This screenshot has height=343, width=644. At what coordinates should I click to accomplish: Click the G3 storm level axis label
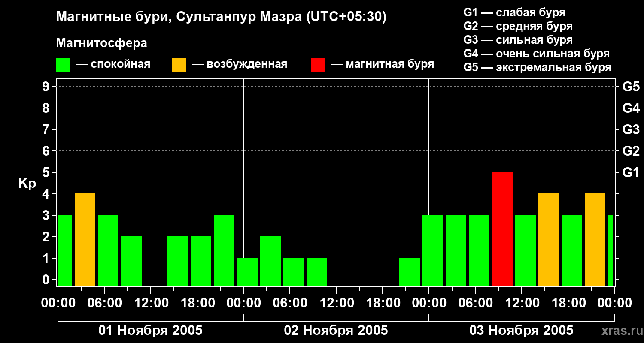pos(631,129)
